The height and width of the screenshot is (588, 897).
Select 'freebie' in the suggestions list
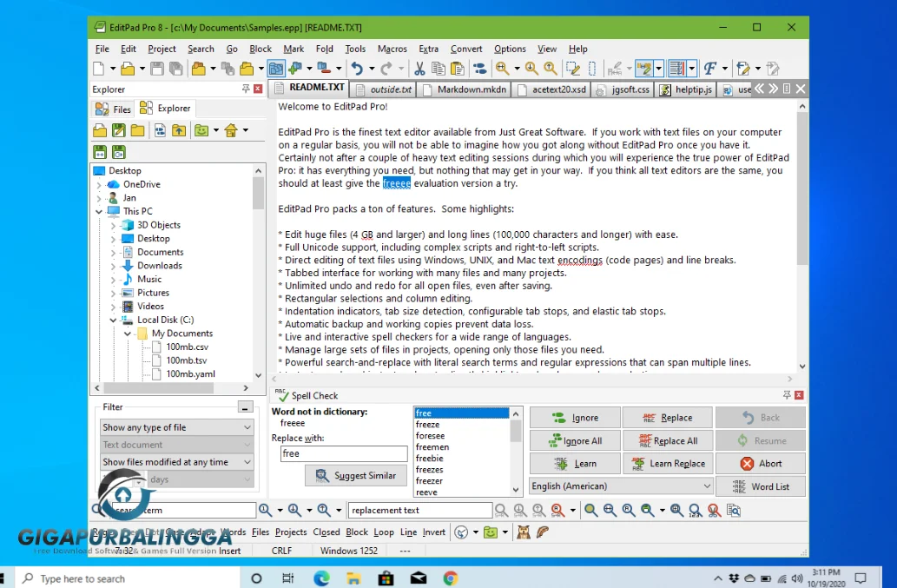pyautogui.click(x=461, y=459)
